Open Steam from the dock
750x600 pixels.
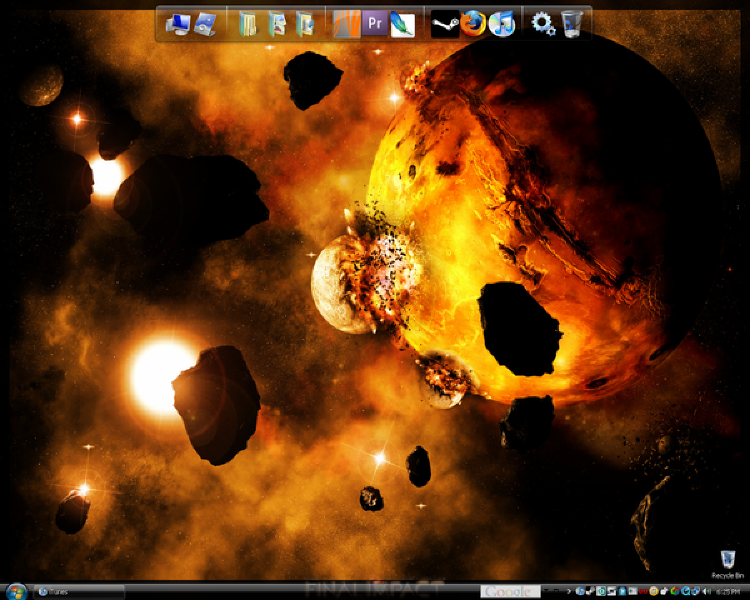445,23
